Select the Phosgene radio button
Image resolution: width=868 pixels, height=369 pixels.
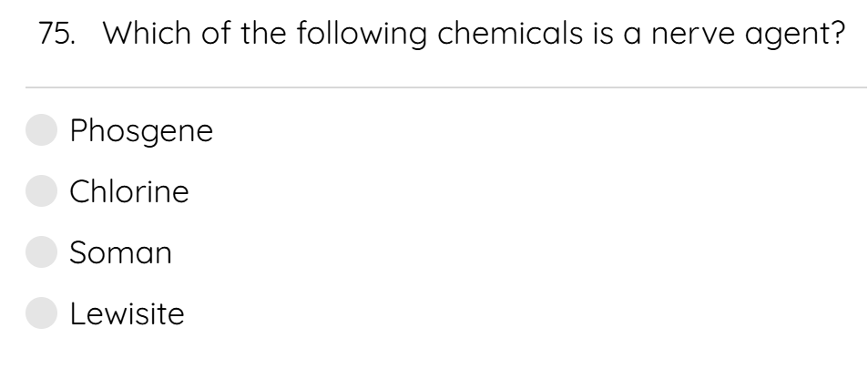(x=42, y=130)
